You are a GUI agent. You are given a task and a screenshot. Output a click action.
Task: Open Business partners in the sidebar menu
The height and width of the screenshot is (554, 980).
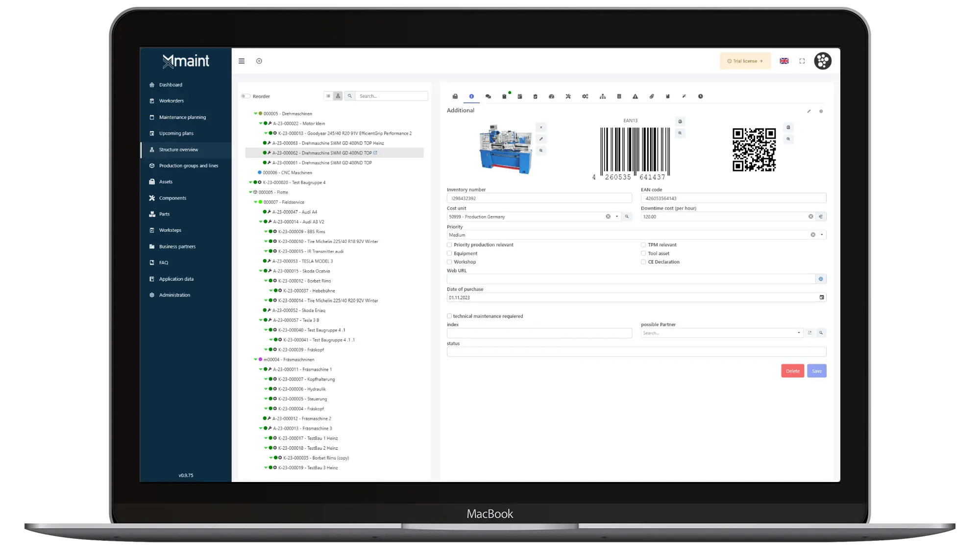pos(177,246)
